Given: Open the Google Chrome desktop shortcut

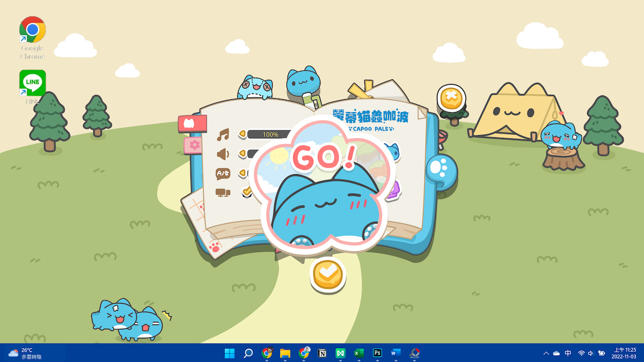Looking at the screenshot, I should (32, 38).
